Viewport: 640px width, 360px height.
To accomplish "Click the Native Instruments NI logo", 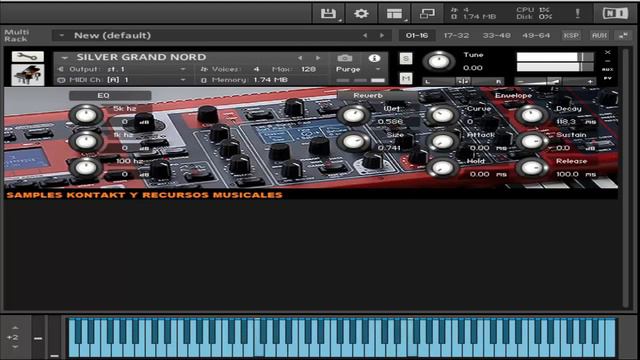I will click(616, 13).
